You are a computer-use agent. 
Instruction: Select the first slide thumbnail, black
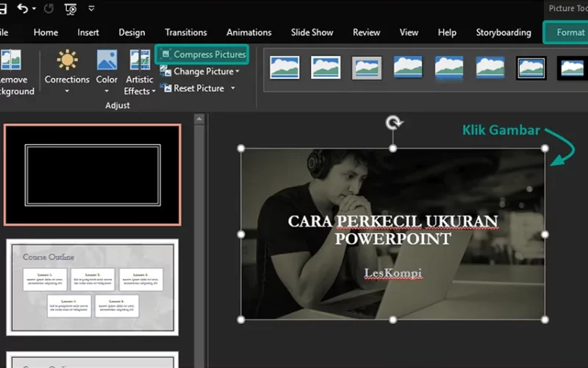pos(93,175)
